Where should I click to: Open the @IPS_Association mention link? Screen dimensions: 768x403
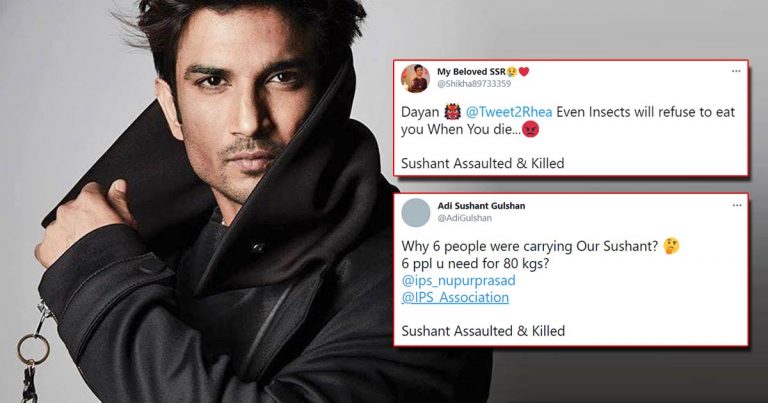(455, 297)
